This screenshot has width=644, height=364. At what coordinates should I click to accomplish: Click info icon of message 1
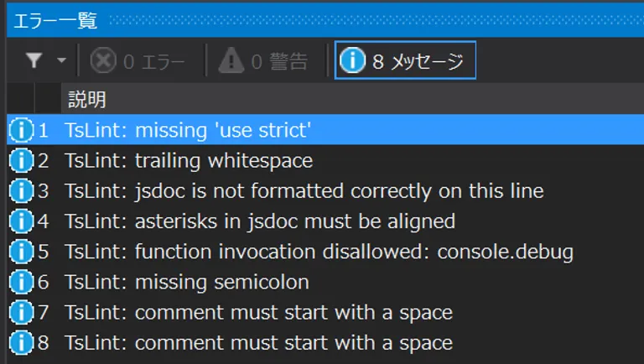(20, 130)
